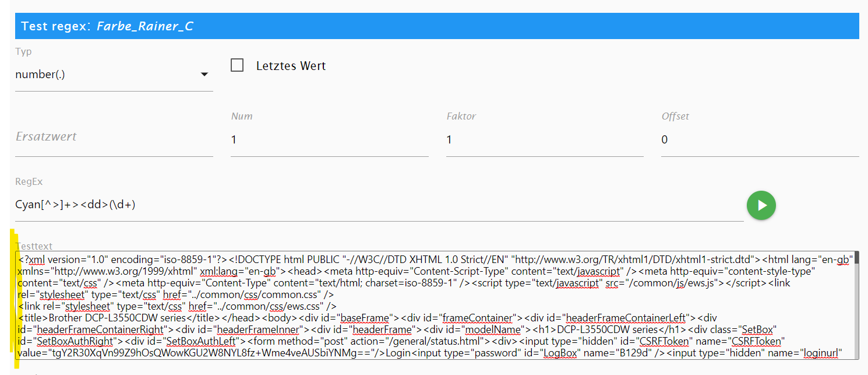The width and height of the screenshot is (868, 375).
Task: Click the 'Faktor' field label
Action: tap(461, 116)
